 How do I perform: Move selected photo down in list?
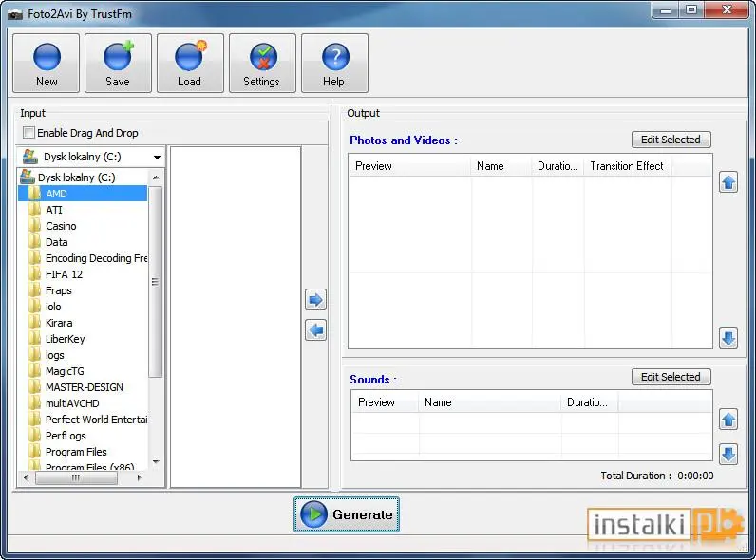click(728, 338)
